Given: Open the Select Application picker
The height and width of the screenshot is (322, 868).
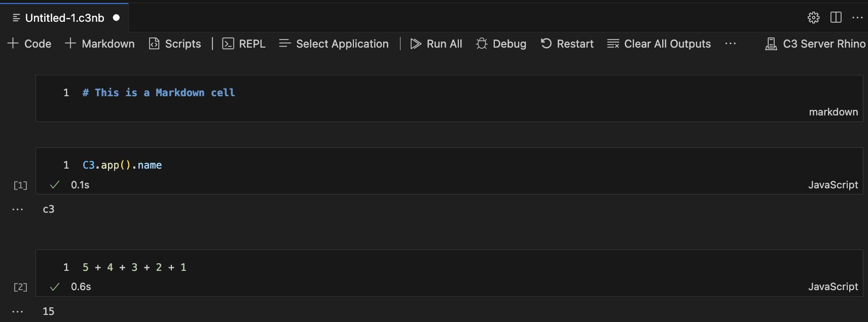Looking at the screenshot, I should [334, 44].
